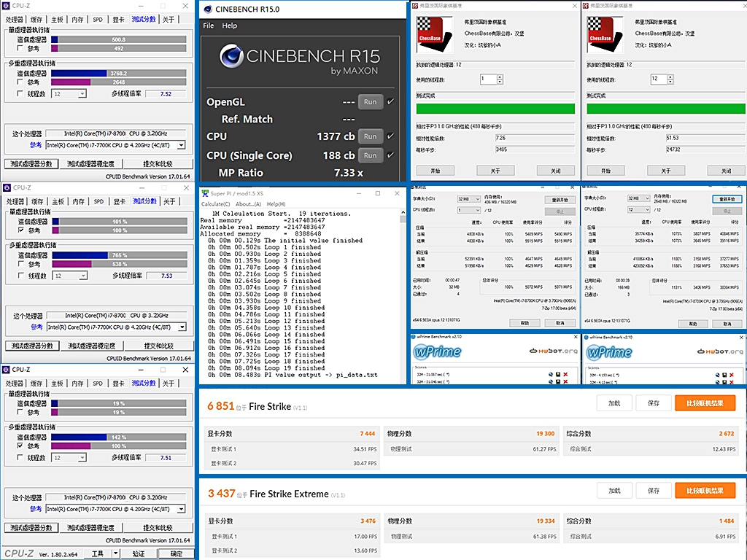Toggle the 参考 checkbox beside the 538 % bar
Screen dimensions: 747x560
(x=21, y=264)
